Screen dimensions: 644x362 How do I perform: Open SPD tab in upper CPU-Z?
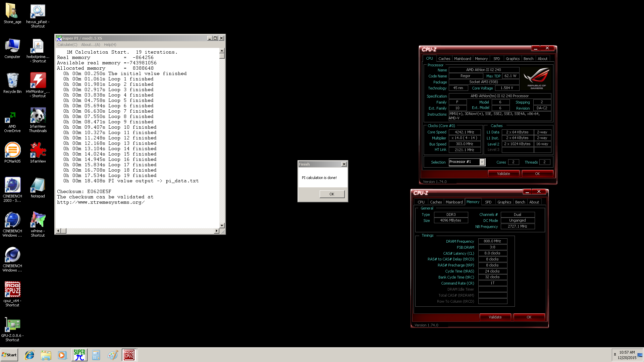[496, 59]
